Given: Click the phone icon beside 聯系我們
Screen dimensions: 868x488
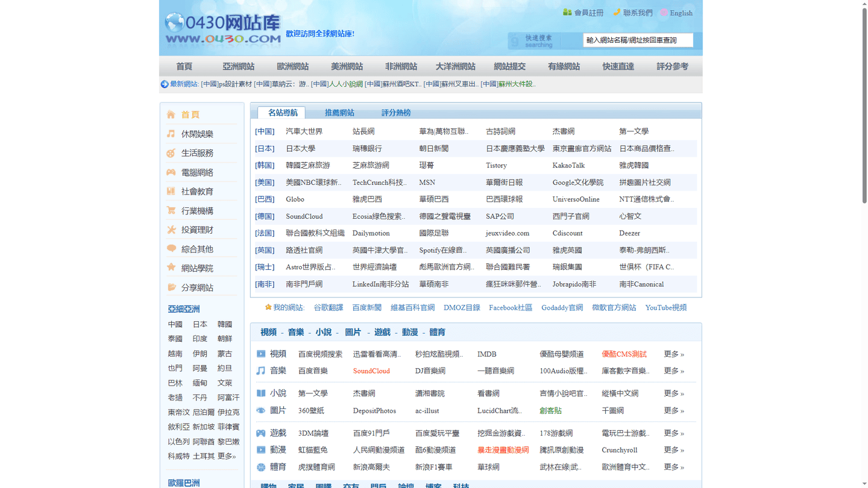Looking at the screenshot, I should point(617,12).
